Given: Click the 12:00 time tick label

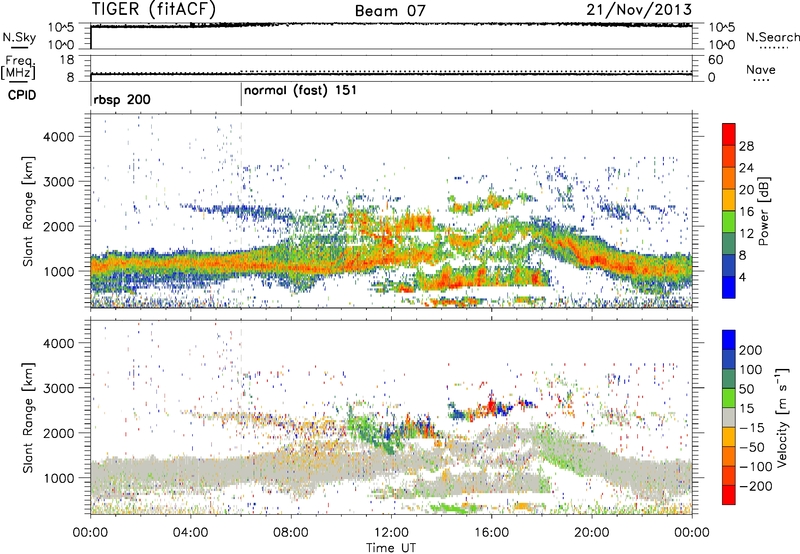Looking at the screenshot, I should click(x=391, y=533).
